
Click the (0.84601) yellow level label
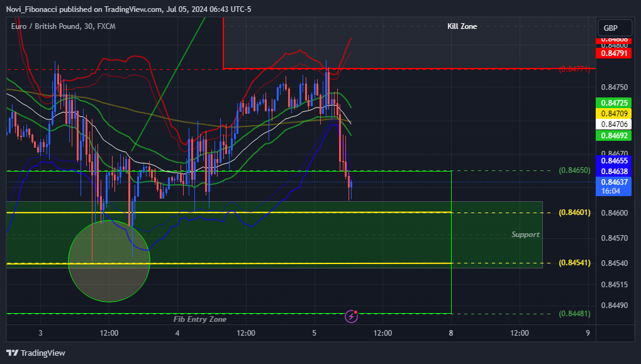(574, 212)
